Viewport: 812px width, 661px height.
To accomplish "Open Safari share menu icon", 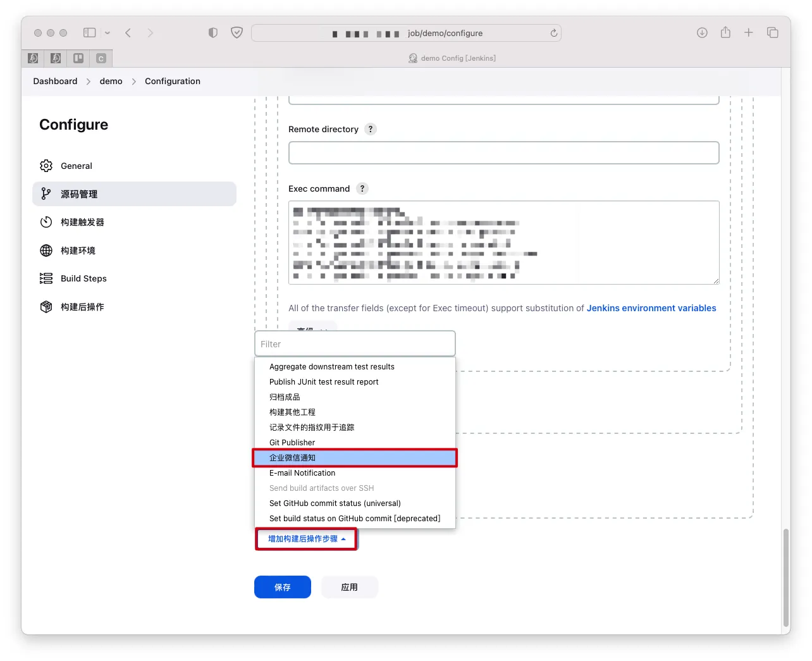I will (725, 33).
